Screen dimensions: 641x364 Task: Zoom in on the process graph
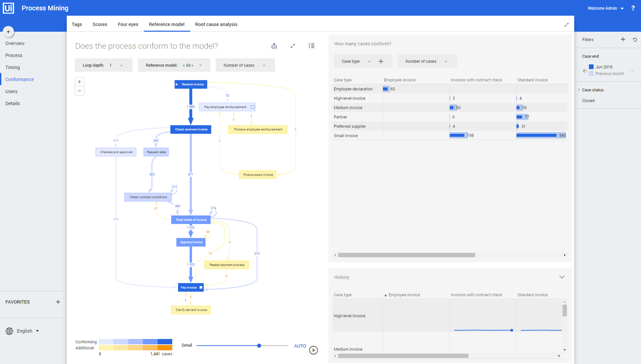coord(79,82)
